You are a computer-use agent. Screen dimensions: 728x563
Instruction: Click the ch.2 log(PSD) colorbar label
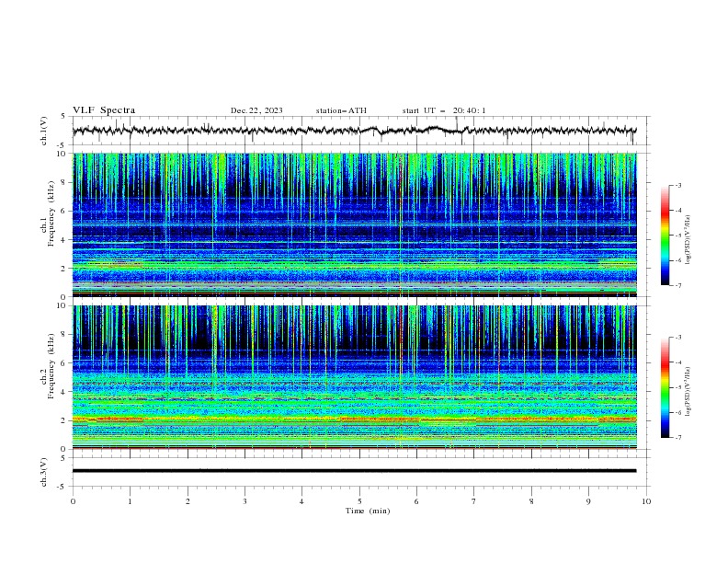coord(688,391)
